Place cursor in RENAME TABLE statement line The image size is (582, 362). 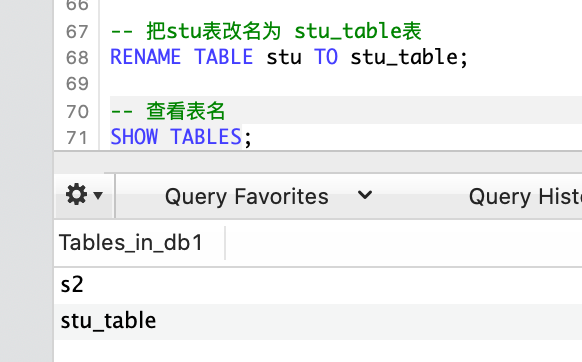289,57
